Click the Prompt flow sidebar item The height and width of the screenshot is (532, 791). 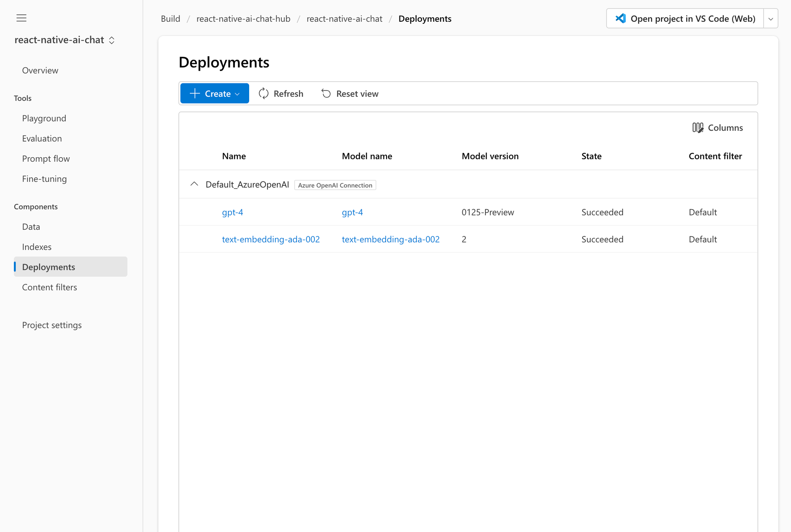[x=46, y=158]
